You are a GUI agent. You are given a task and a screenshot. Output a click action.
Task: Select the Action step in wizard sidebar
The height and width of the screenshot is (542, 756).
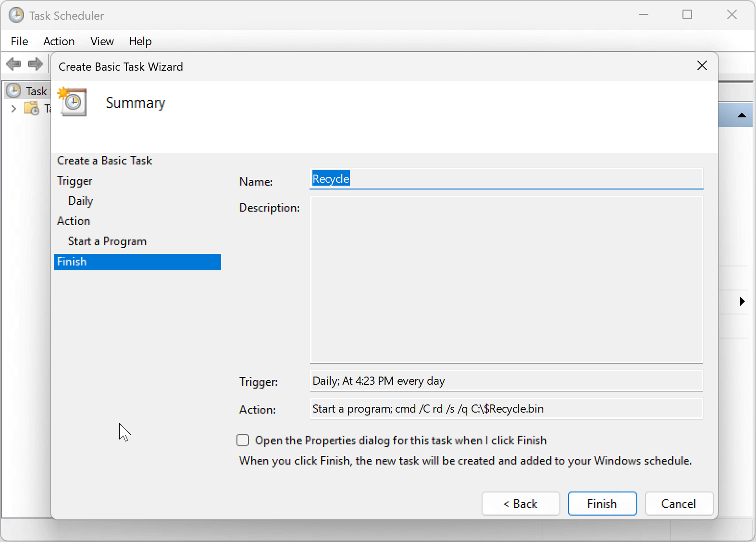[x=74, y=221]
